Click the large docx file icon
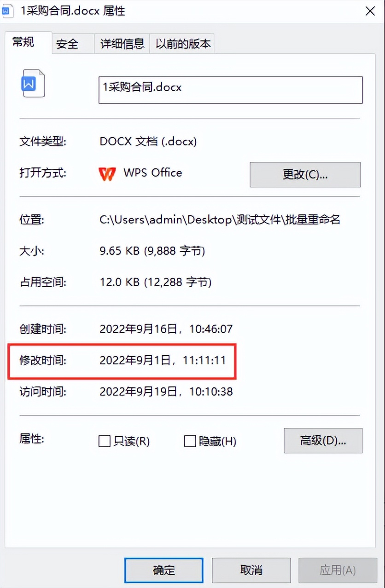385x588 pixels. pos(34,83)
